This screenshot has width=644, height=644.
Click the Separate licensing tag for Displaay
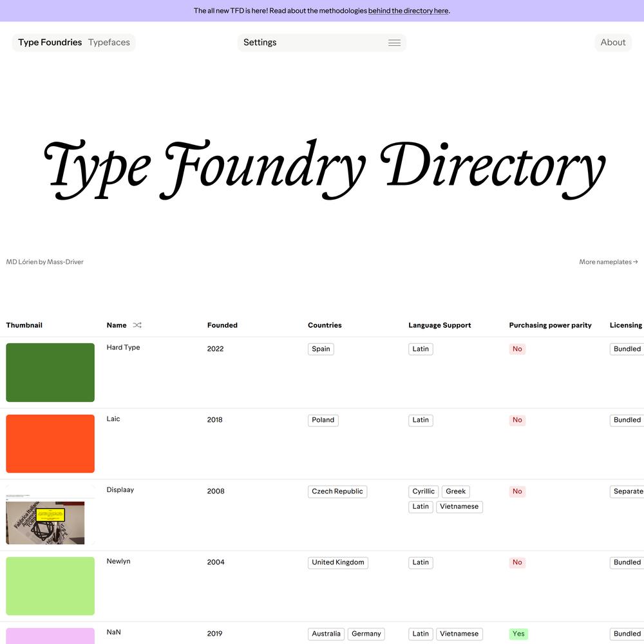coord(627,491)
